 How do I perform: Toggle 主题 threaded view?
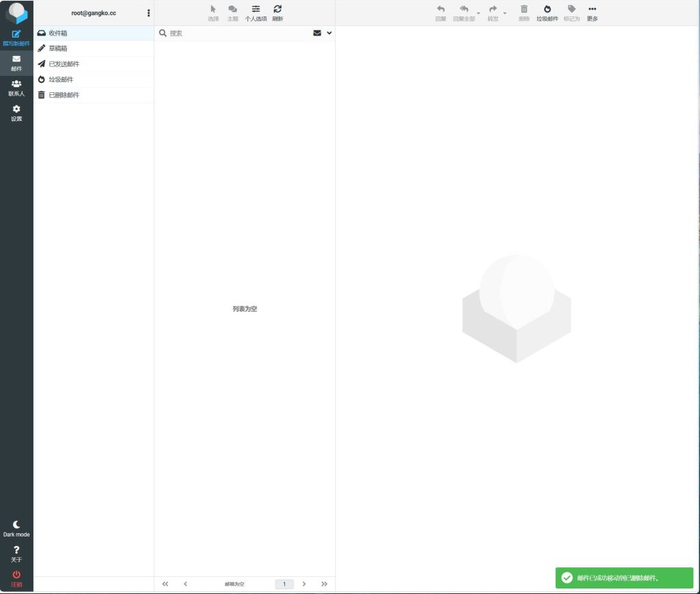click(x=232, y=12)
